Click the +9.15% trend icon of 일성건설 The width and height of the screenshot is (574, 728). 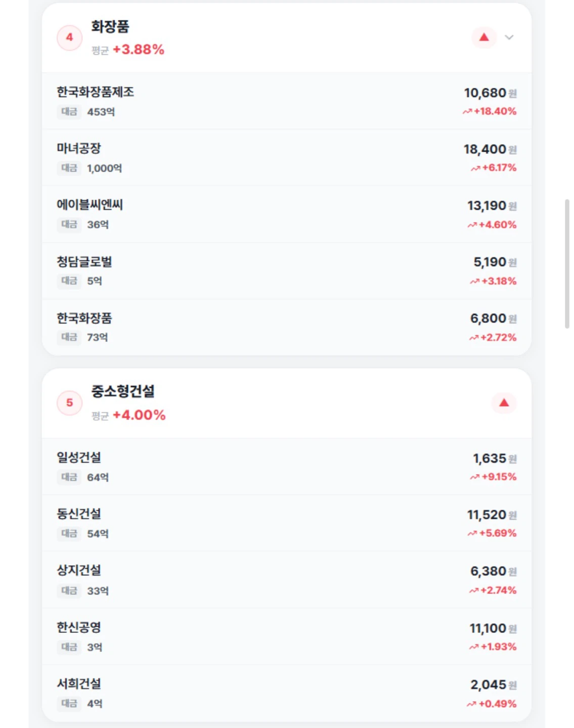(x=474, y=477)
